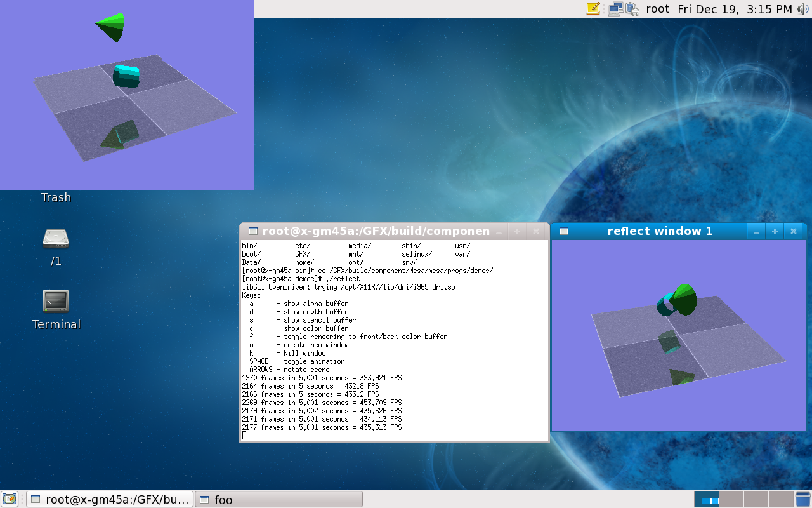Open window menu icon of reflect window 1
812x508 pixels.
(564, 232)
